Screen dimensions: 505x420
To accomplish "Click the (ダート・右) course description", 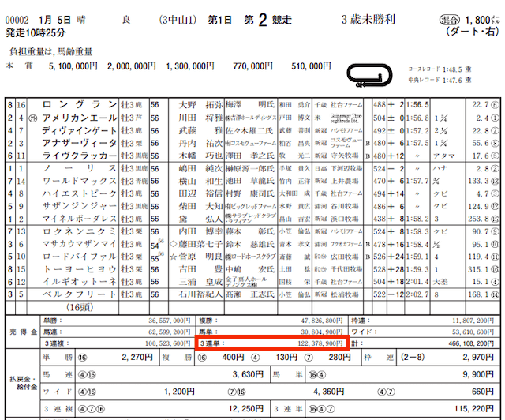I will [473, 32].
